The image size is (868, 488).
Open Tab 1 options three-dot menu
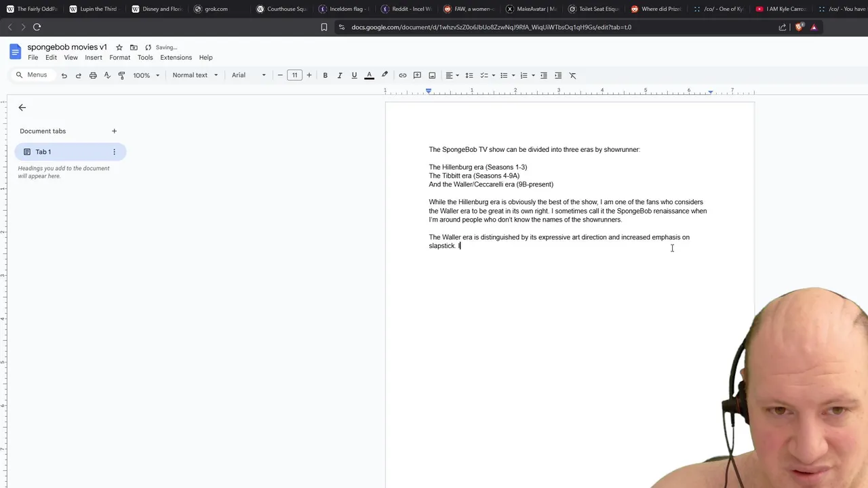(114, 152)
